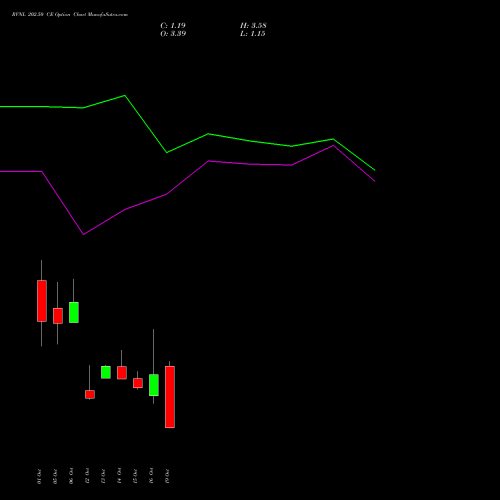Click the green candle for 06 Oct

[x=74, y=312]
